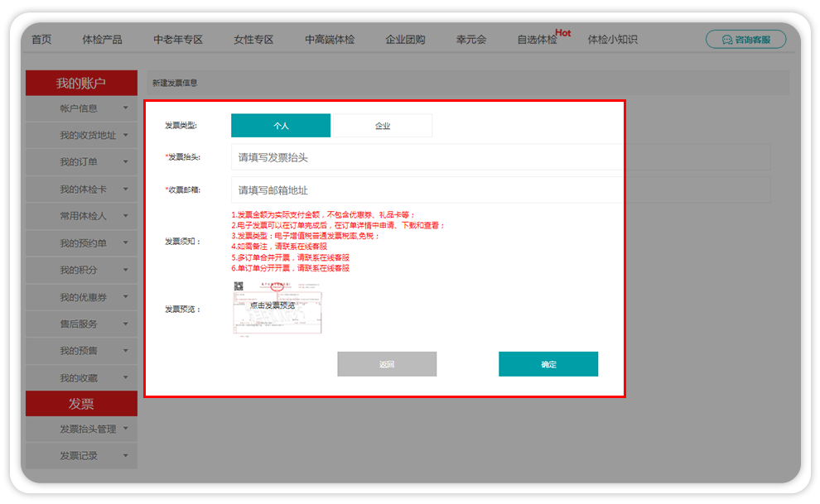Expand 我的订单 sidebar arrow

tap(126, 162)
